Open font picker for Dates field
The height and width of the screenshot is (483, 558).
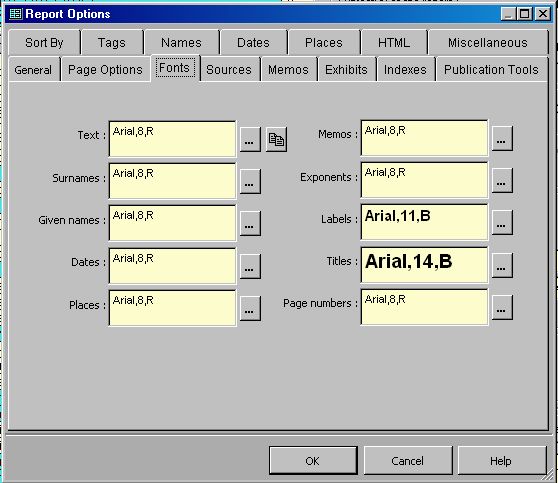[x=250, y=266]
